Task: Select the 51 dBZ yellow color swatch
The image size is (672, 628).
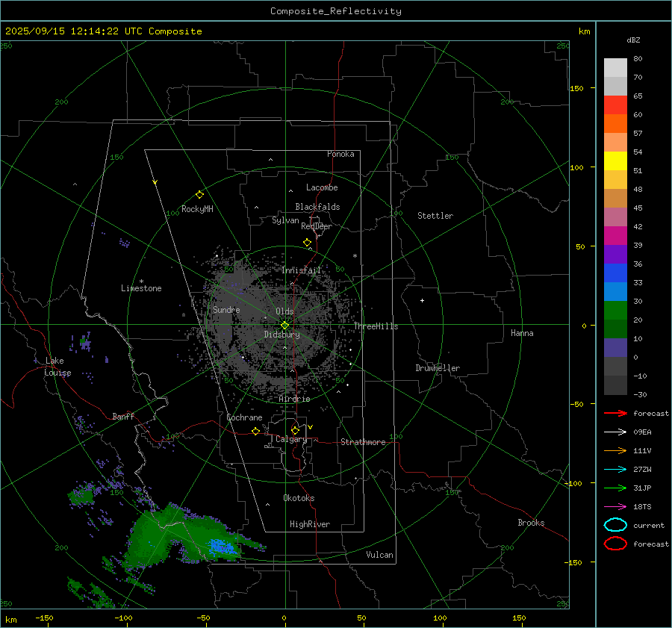Action: 615,161
